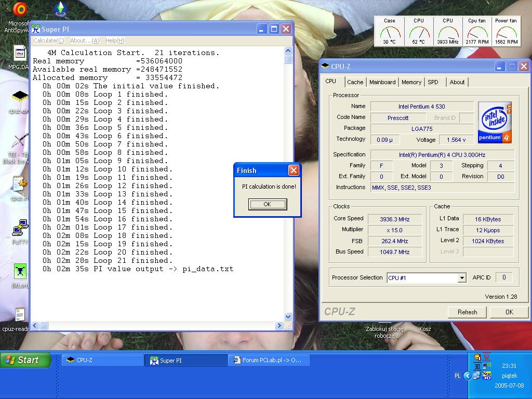
Task: Open the Sims desktop icon at top
Action: click(60, 9)
